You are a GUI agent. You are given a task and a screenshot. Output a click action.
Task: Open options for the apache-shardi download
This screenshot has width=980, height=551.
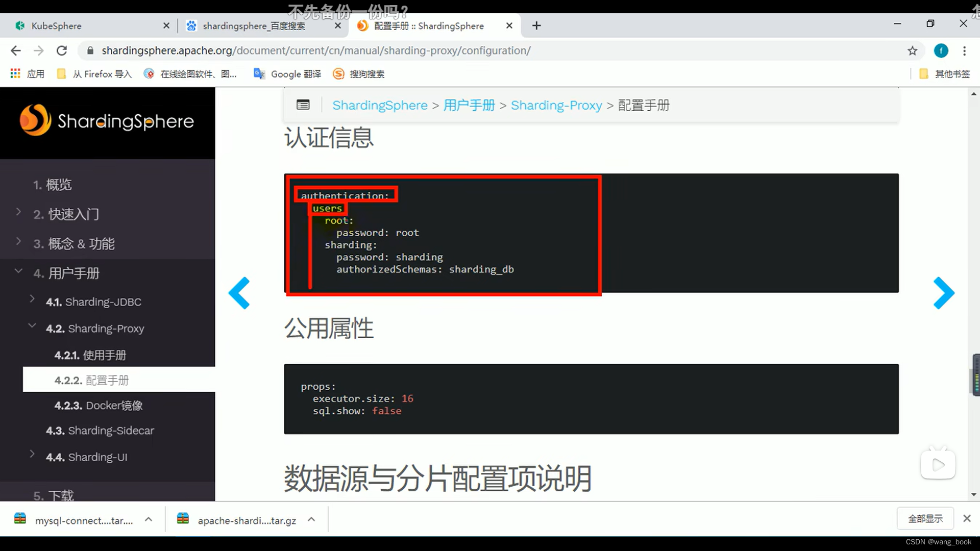point(311,519)
